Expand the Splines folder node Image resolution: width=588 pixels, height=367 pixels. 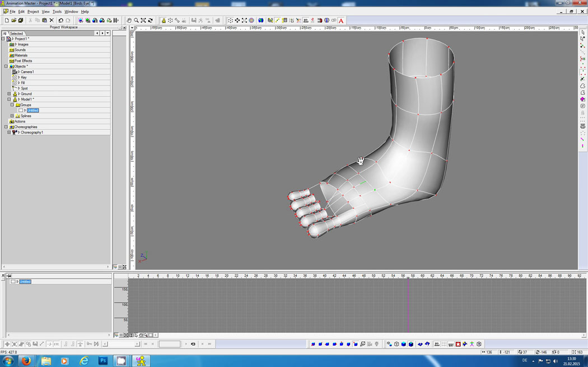(x=12, y=116)
